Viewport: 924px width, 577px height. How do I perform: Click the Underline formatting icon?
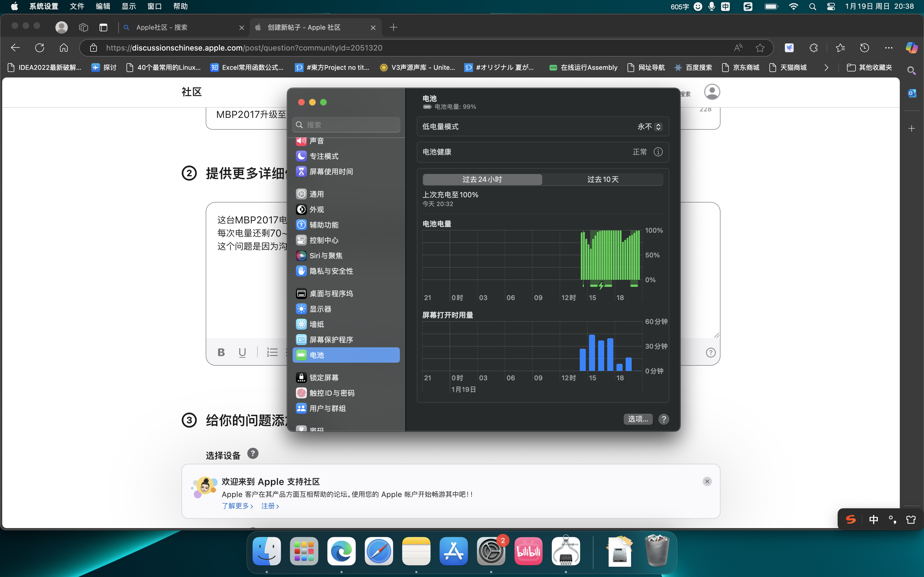tap(242, 352)
